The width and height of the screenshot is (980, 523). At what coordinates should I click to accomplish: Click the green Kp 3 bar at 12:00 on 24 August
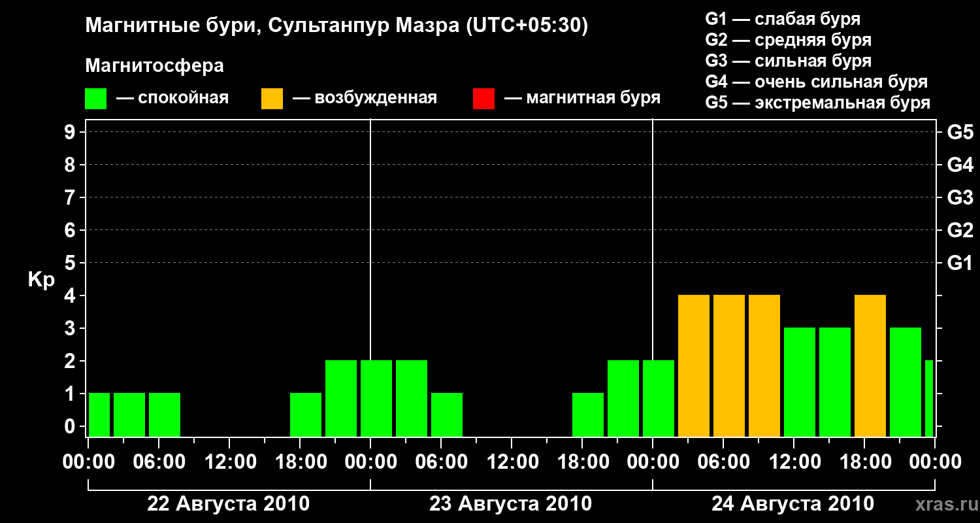tap(800, 382)
